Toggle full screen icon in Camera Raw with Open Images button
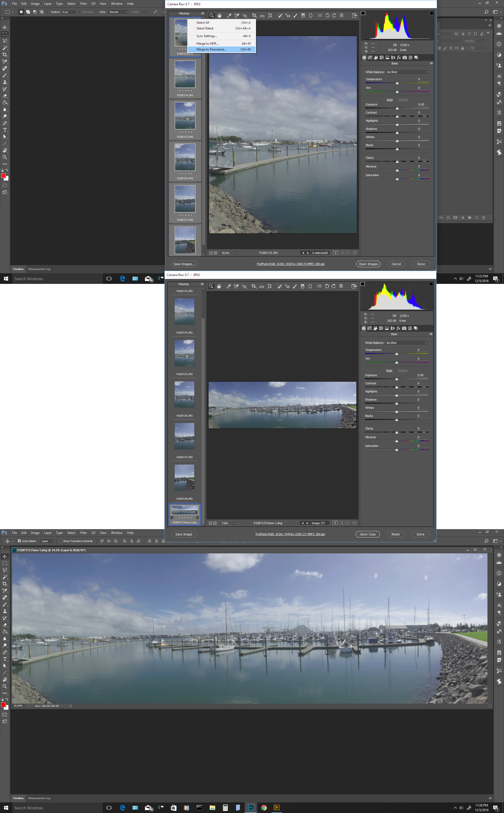Image resolution: width=504 pixels, height=813 pixels. pyautogui.click(x=354, y=15)
